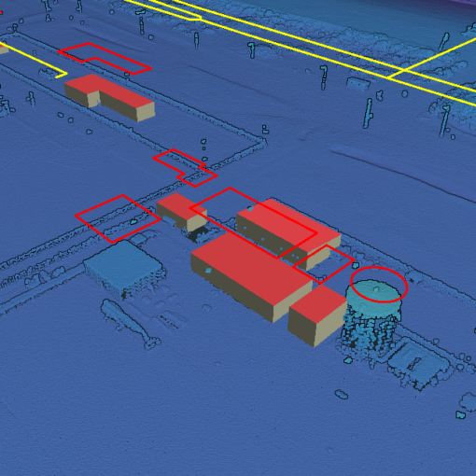This screenshot has height=476, width=476.
Task: Select the small cube building beside the tank
Action: pyautogui.click(x=317, y=315)
